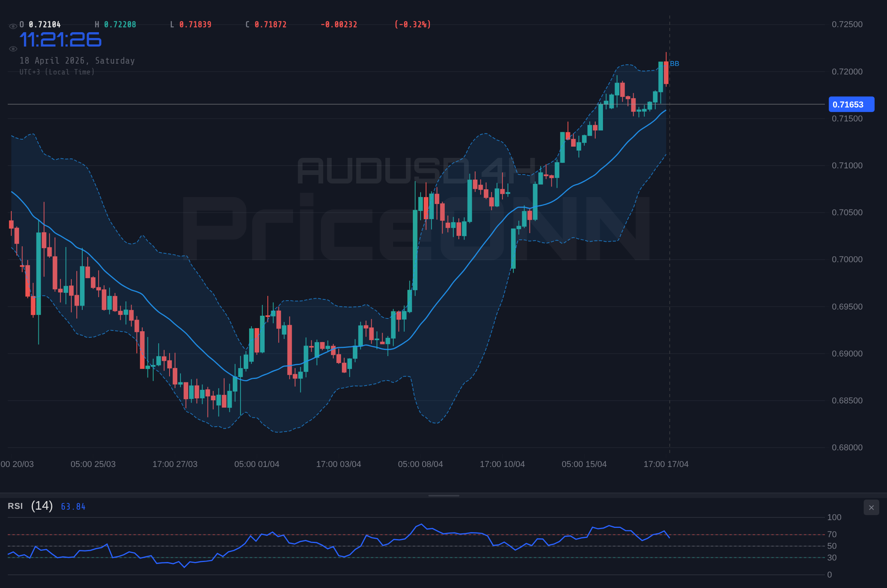Click the pane divider handle above RSI

click(443, 496)
